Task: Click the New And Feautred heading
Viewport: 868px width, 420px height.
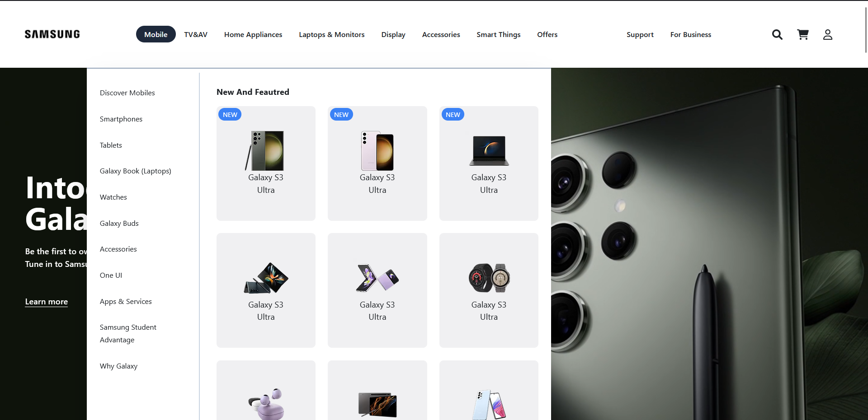Action: pos(253,92)
